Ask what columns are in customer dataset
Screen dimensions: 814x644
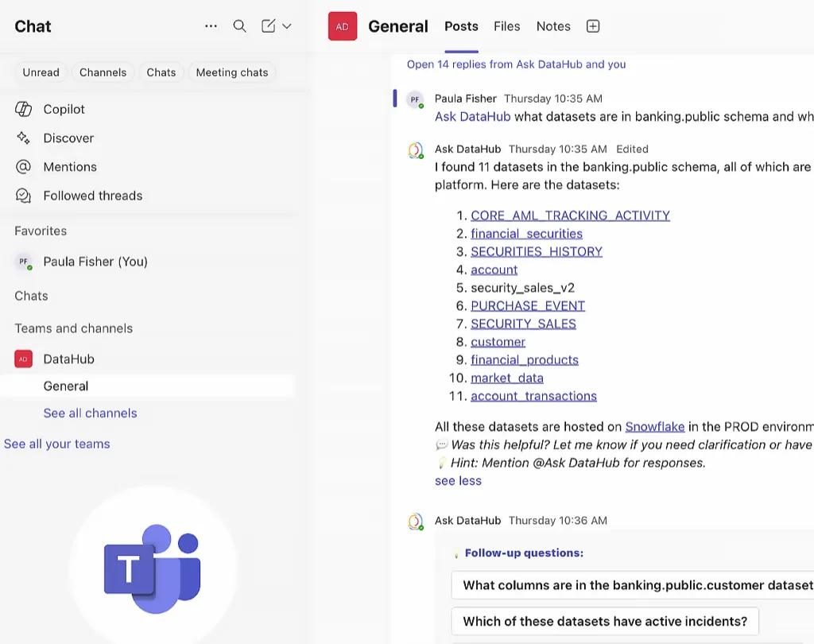pos(632,585)
